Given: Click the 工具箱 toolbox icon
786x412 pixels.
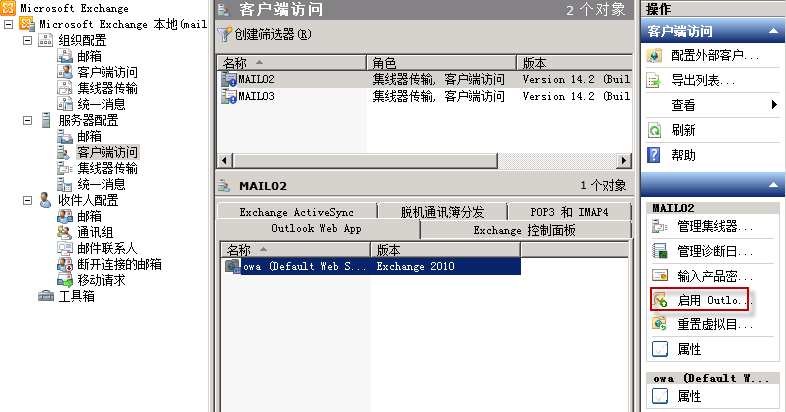Looking at the screenshot, I should [46, 296].
